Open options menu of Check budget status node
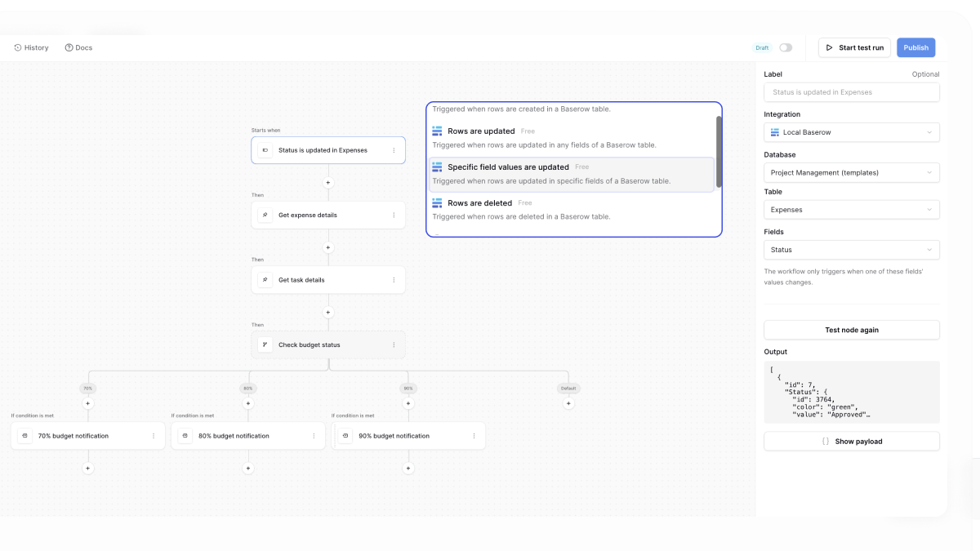 (394, 344)
